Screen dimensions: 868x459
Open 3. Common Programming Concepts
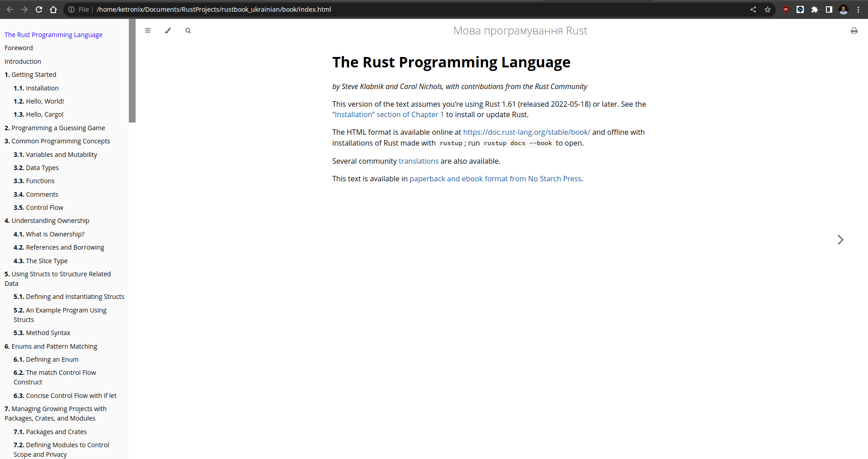tap(57, 141)
